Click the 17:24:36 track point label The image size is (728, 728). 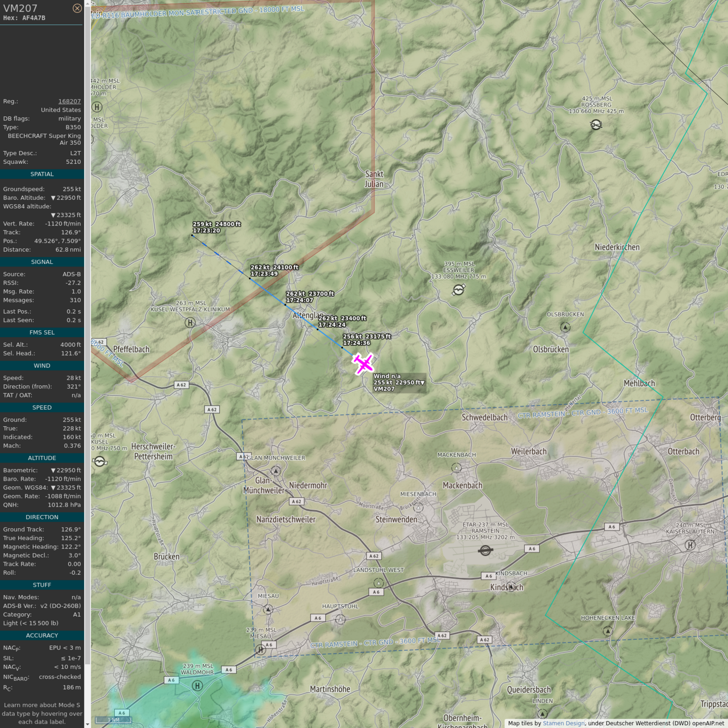[x=367, y=340]
